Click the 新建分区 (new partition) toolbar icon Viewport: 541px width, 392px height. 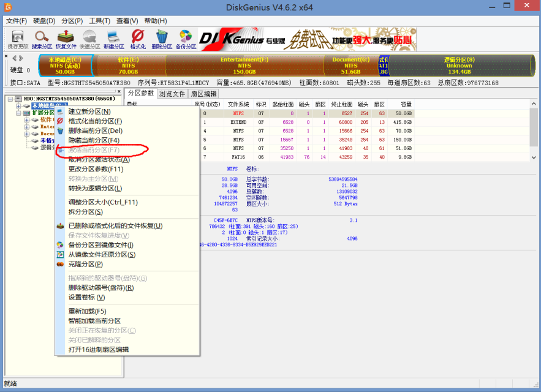pos(114,39)
